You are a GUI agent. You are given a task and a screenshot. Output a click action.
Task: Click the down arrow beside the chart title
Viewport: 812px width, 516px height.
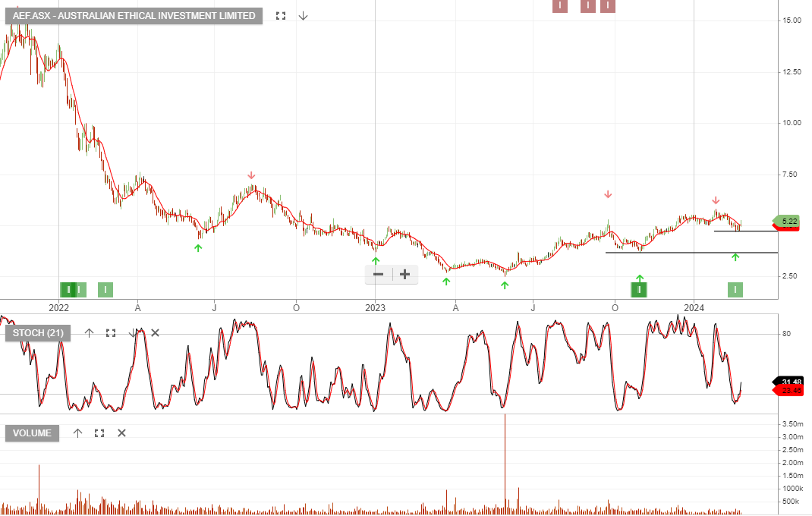(x=303, y=16)
